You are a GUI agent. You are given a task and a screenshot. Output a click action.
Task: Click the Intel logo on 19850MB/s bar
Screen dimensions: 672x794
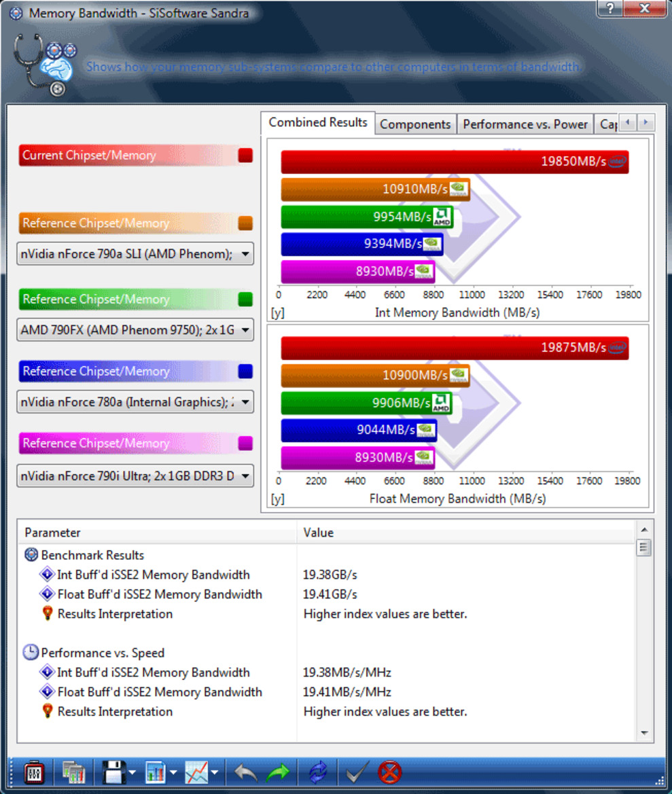click(x=617, y=162)
